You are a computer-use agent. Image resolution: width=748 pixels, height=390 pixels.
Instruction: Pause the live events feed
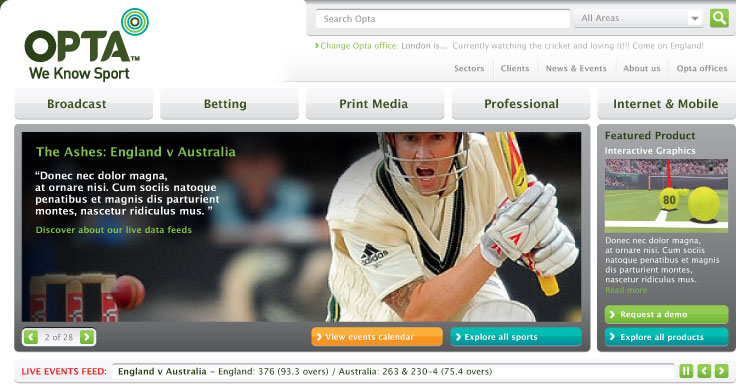(686, 371)
